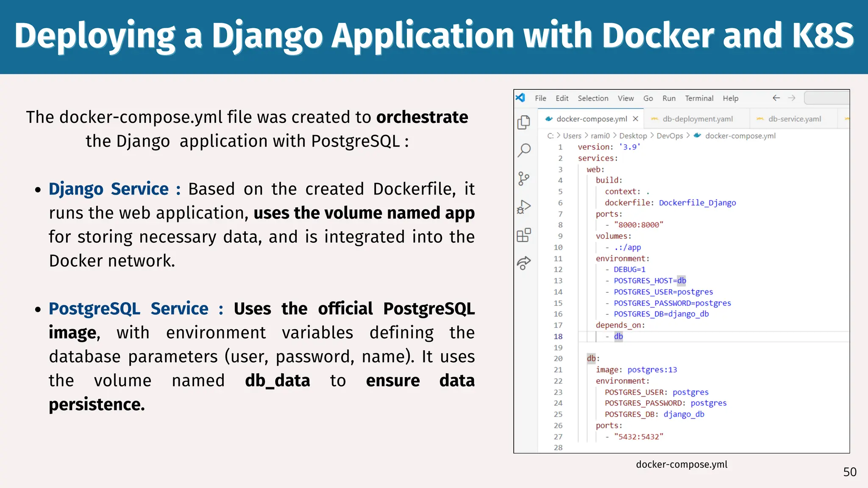This screenshot has height=488, width=868.
Task: Open the Search view icon
Action: point(524,150)
